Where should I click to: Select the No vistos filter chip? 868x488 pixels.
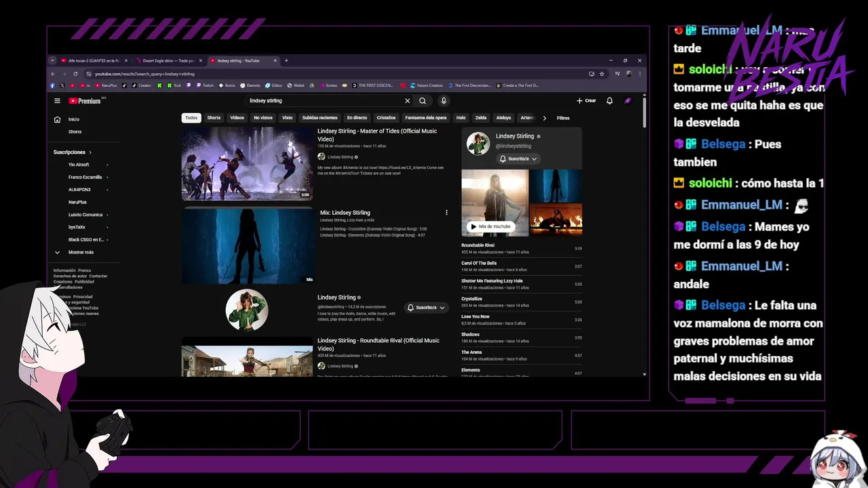pyautogui.click(x=263, y=118)
